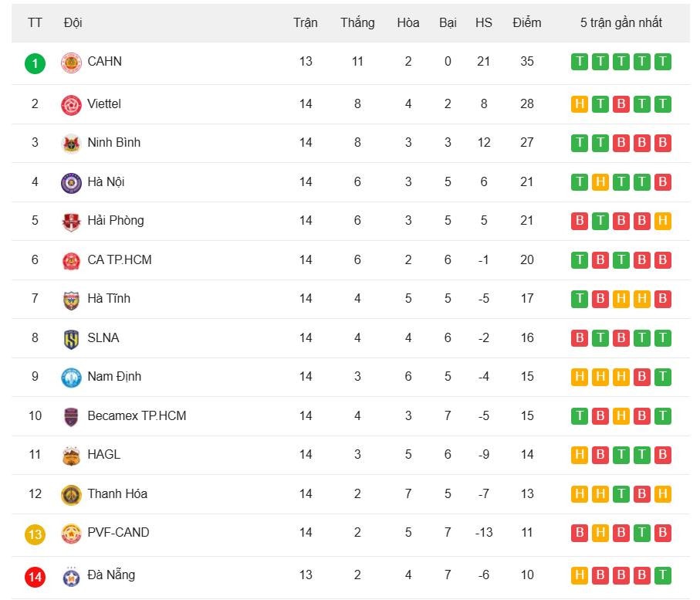Open the Becamex TP.HCM team page
700x600 pixels.
click(137, 415)
